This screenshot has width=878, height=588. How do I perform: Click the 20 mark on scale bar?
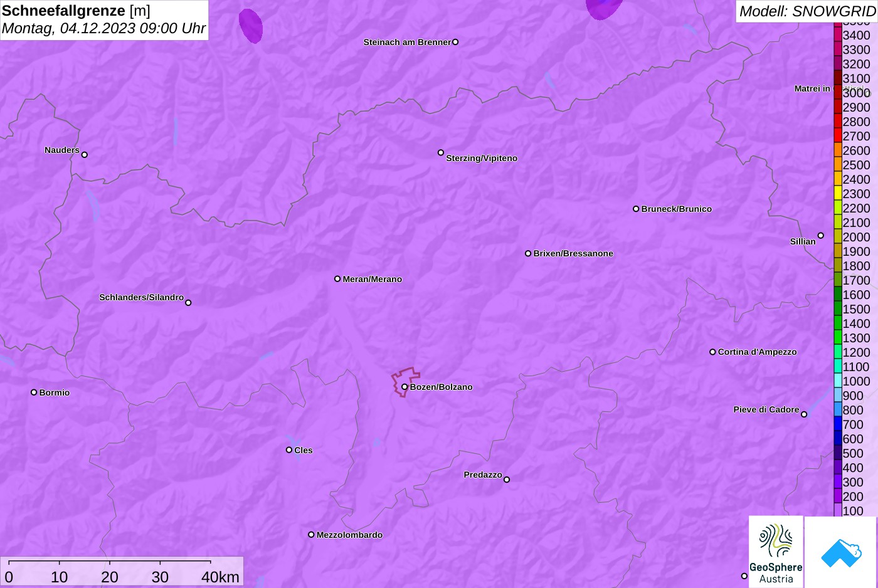(x=110, y=577)
